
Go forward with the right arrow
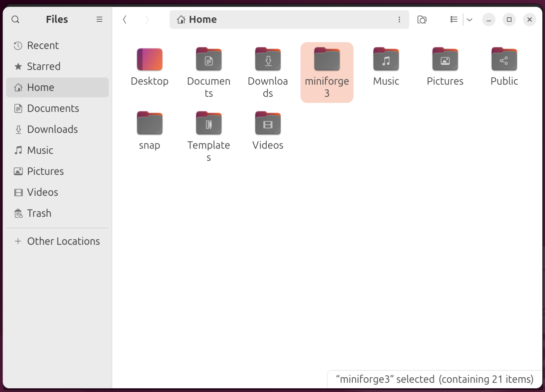[147, 19]
